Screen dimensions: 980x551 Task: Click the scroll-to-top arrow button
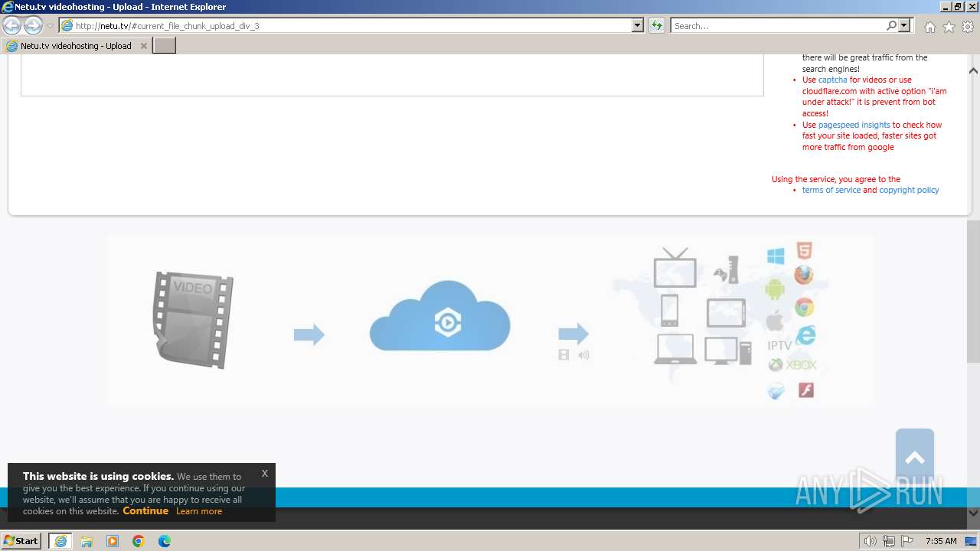[915, 458]
